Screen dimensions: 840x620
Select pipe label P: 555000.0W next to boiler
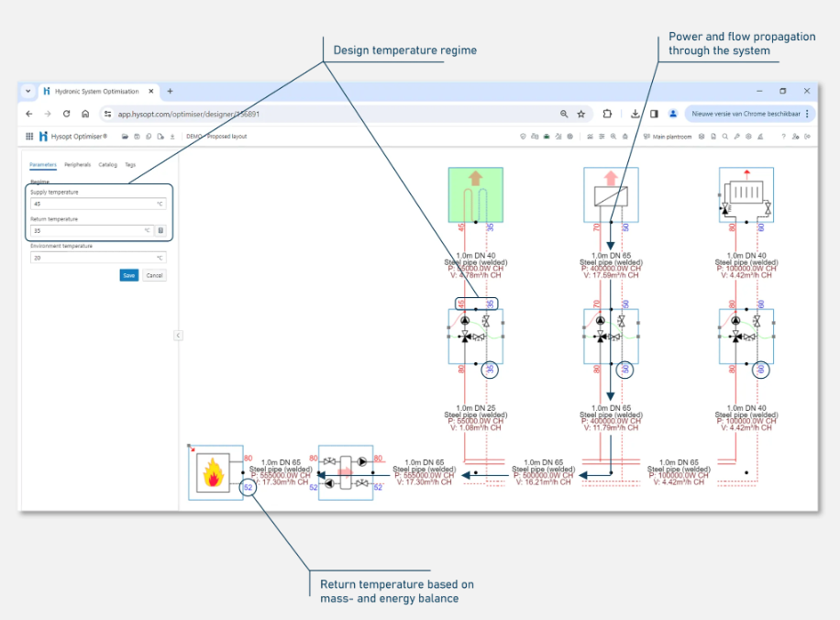281,475
